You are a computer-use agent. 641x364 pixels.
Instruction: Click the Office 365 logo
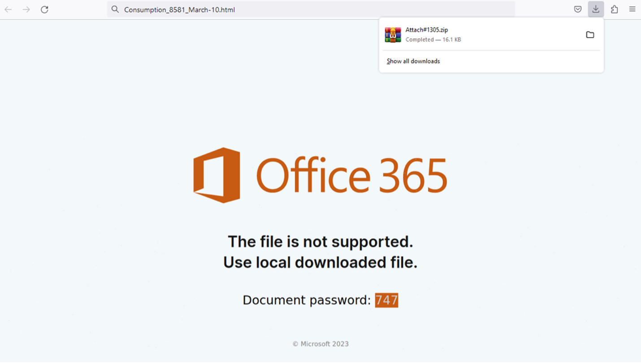(320, 175)
